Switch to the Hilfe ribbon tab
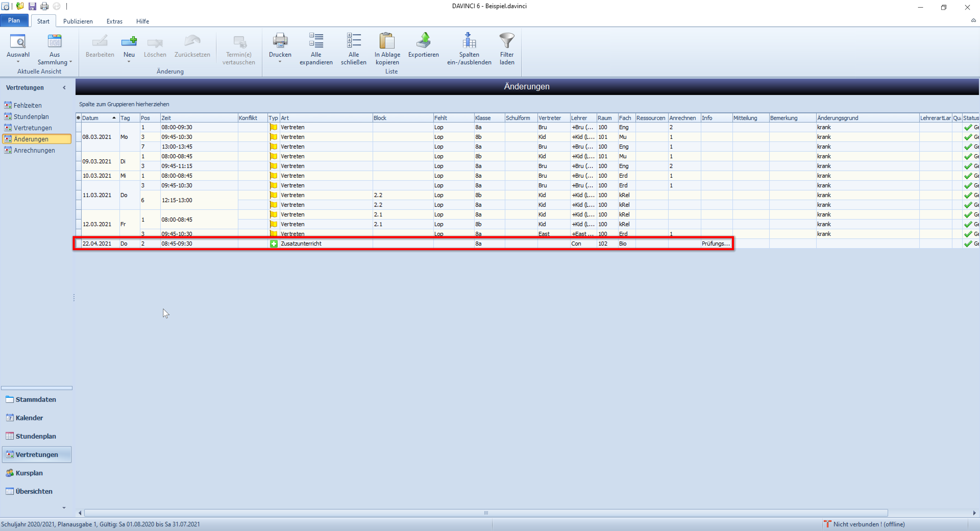This screenshot has width=980, height=531. pos(143,21)
